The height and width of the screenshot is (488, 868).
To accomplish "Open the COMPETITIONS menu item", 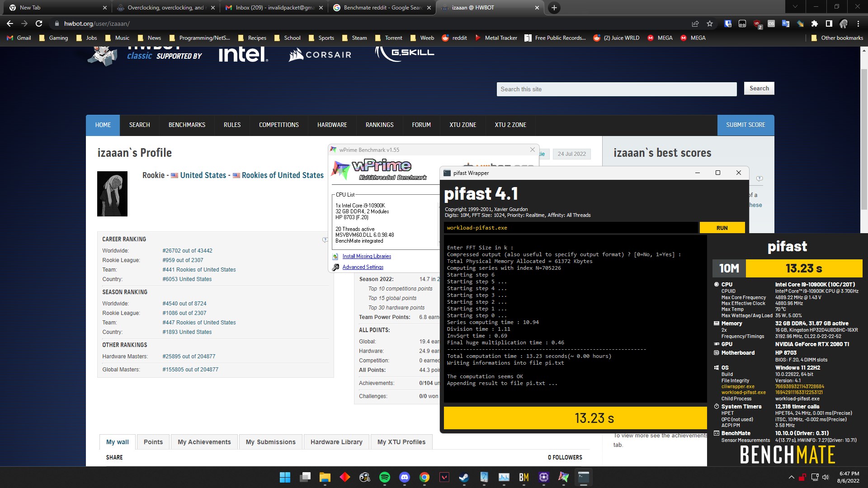I will [279, 125].
